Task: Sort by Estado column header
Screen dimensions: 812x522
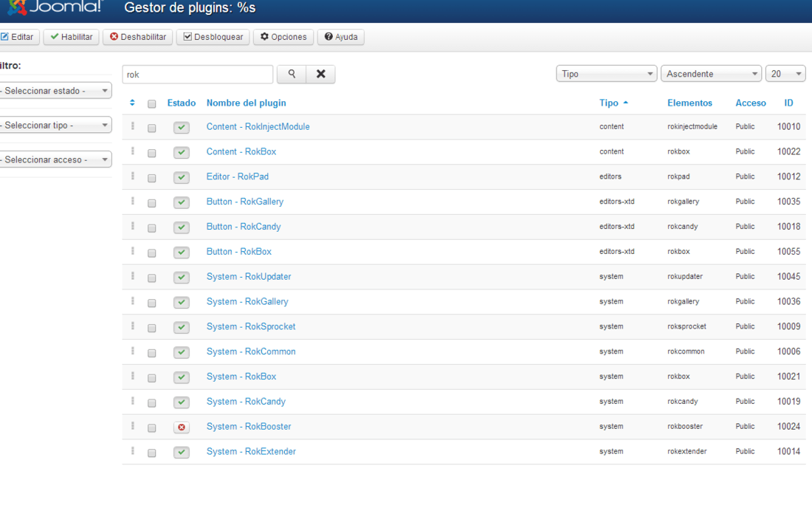Action: [182, 103]
